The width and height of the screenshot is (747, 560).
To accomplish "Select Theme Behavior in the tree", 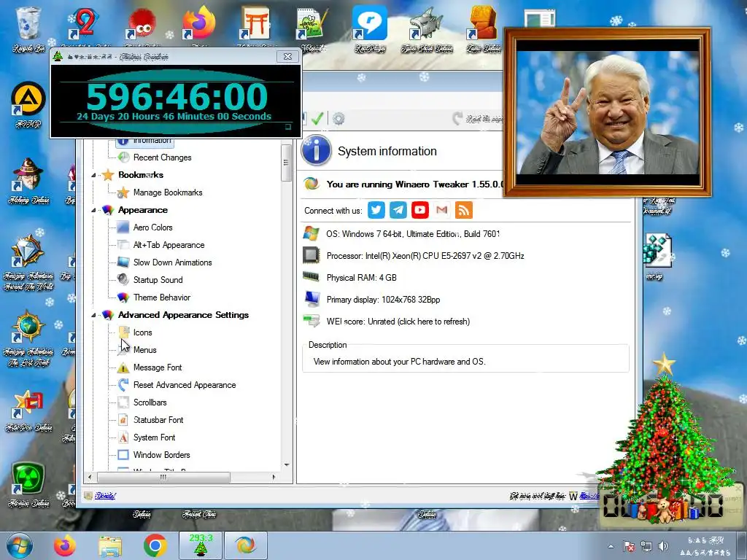I will [x=162, y=297].
